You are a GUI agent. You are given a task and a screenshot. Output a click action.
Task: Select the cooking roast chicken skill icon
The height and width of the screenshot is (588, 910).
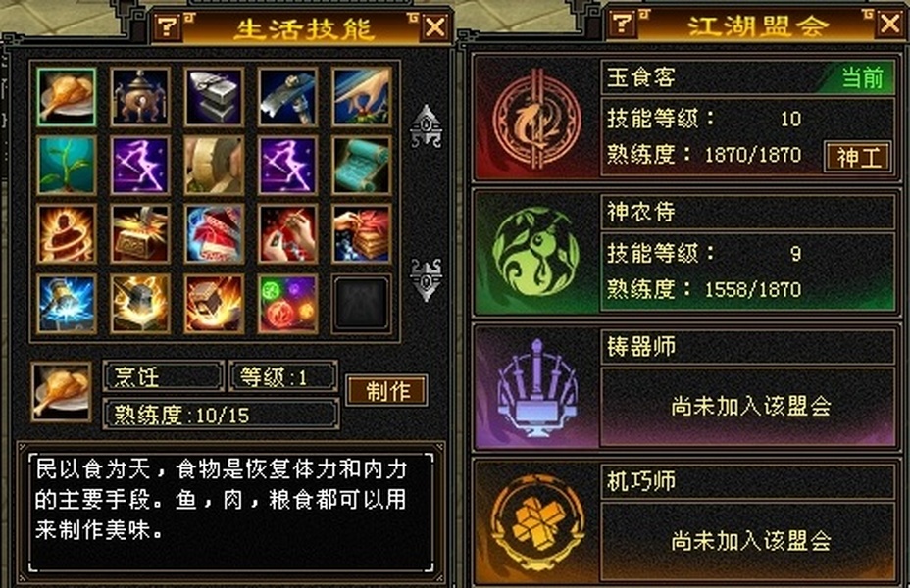pos(66,97)
